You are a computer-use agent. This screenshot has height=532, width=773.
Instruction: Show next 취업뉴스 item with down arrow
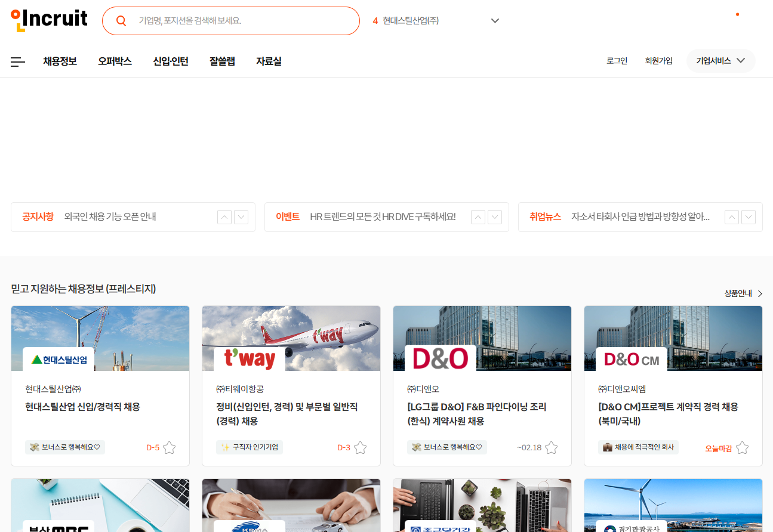pyautogui.click(x=749, y=217)
